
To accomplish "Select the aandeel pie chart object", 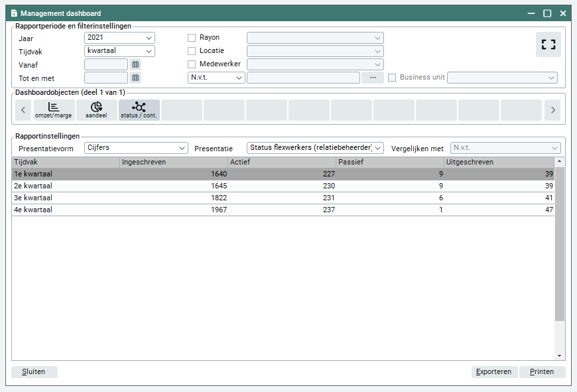I will click(x=96, y=110).
